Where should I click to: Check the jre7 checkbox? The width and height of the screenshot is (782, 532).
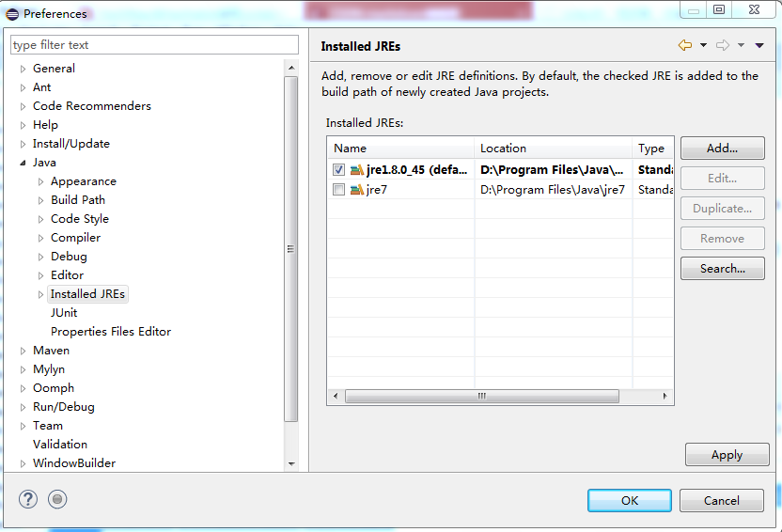pyautogui.click(x=338, y=190)
